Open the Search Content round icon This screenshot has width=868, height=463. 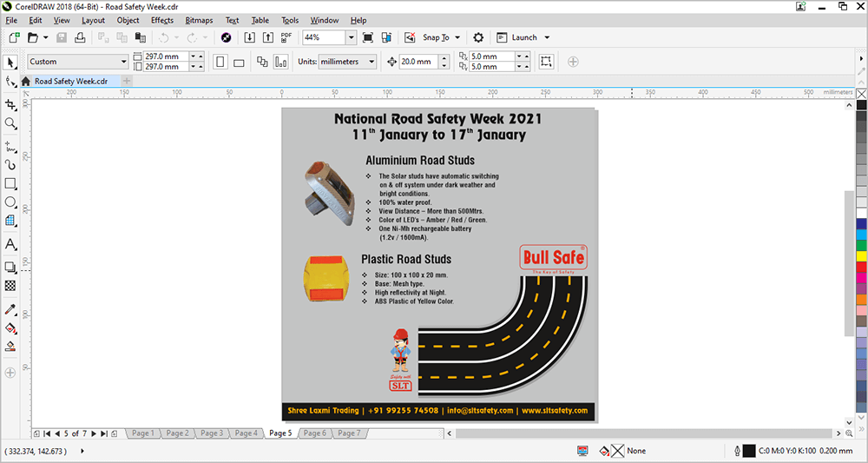coord(226,37)
